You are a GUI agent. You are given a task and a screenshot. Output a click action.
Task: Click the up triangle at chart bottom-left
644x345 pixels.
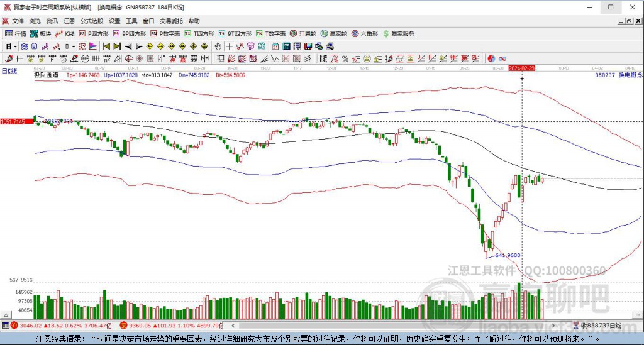6,315
